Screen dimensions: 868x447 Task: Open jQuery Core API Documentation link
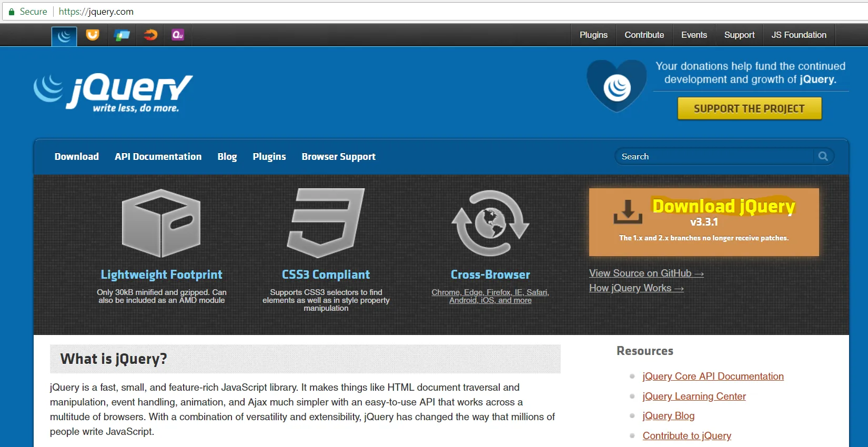pyautogui.click(x=713, y=377)
